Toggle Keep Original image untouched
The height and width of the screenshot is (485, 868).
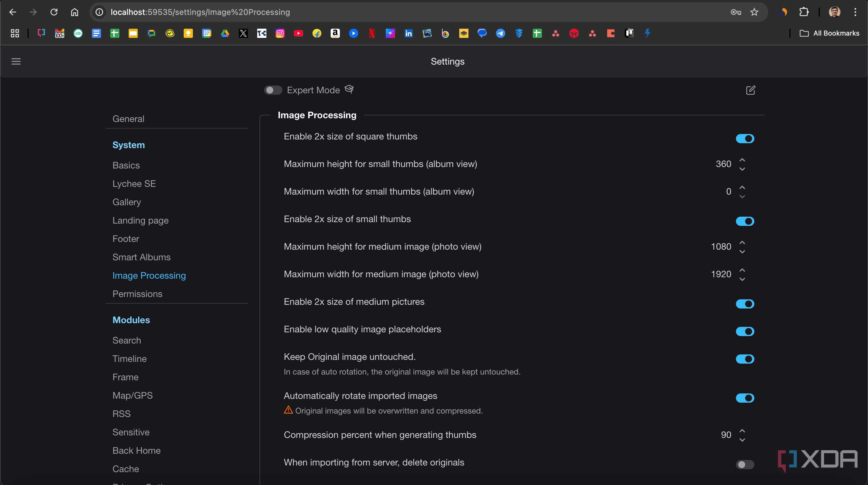[745, 359]
